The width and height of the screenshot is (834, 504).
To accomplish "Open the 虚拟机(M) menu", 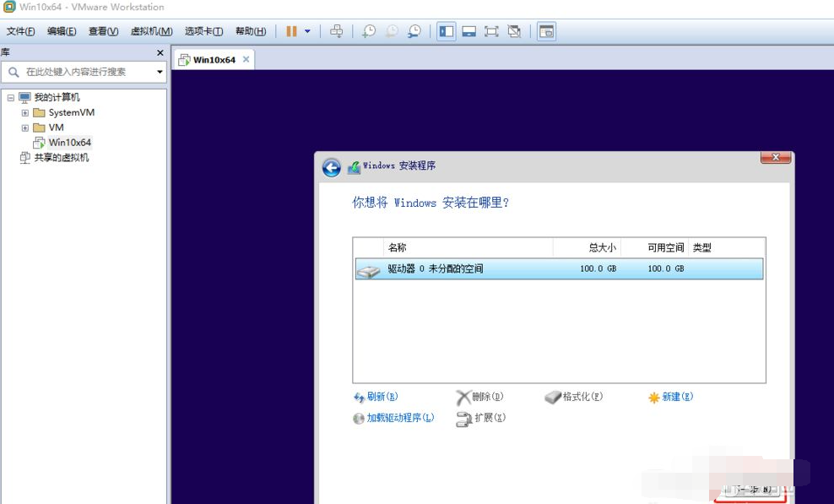I will [x=150, y=30].
